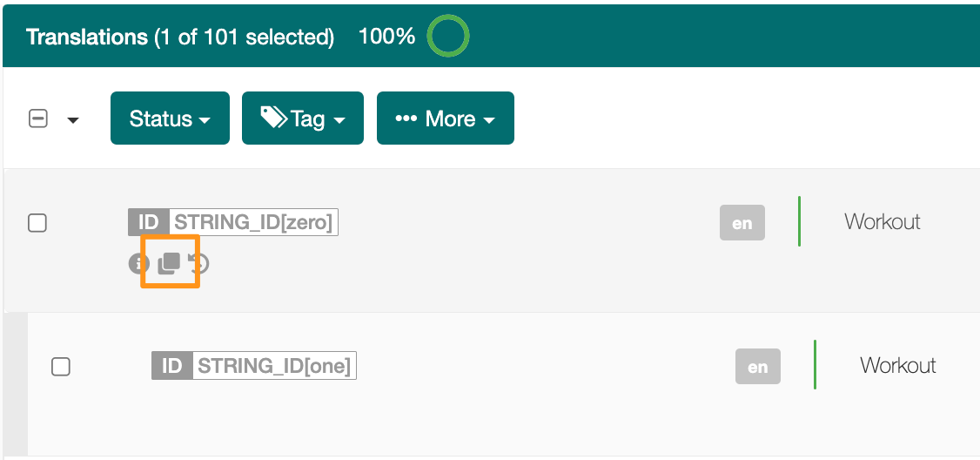
Task: Open the history icon under STRING_ID[zero]
Action: (198, 264)
